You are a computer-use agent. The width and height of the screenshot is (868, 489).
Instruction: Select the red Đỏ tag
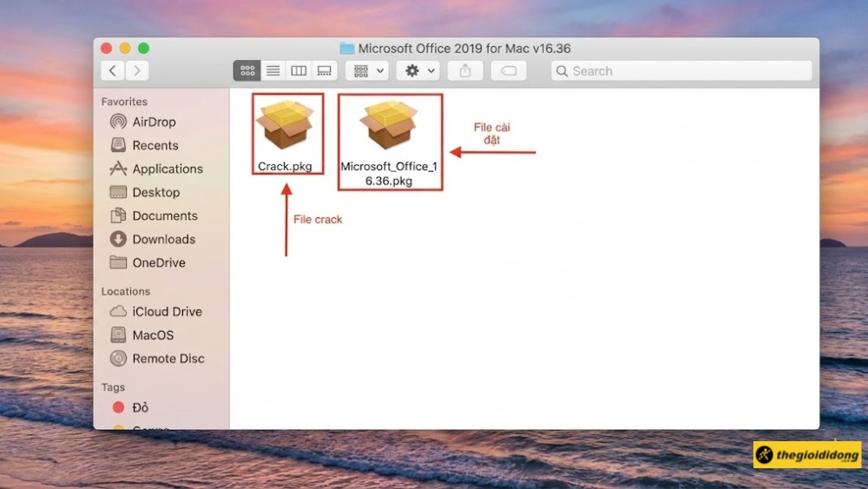(x=141, y=407)
